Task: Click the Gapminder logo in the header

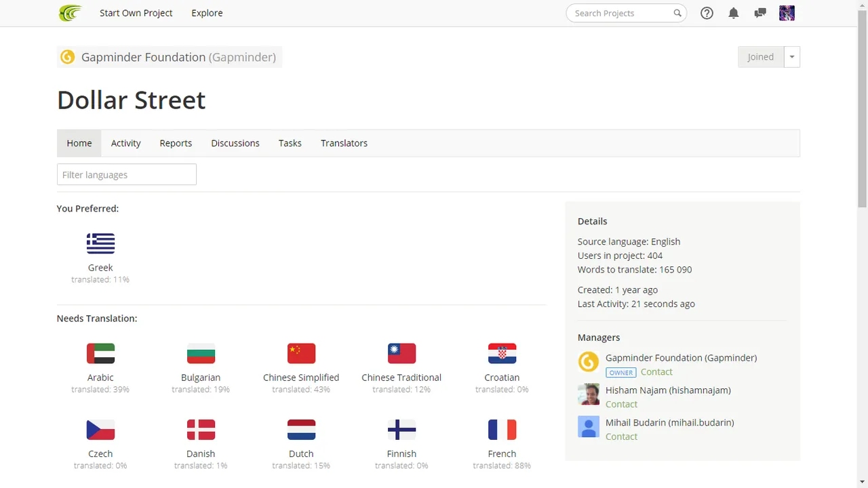Action: coord(67,57)
